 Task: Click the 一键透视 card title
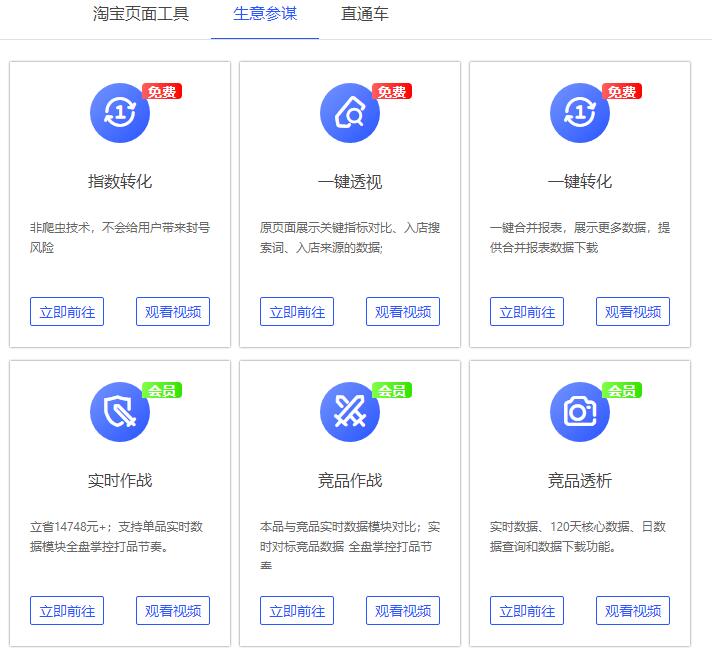pos(350,181)
